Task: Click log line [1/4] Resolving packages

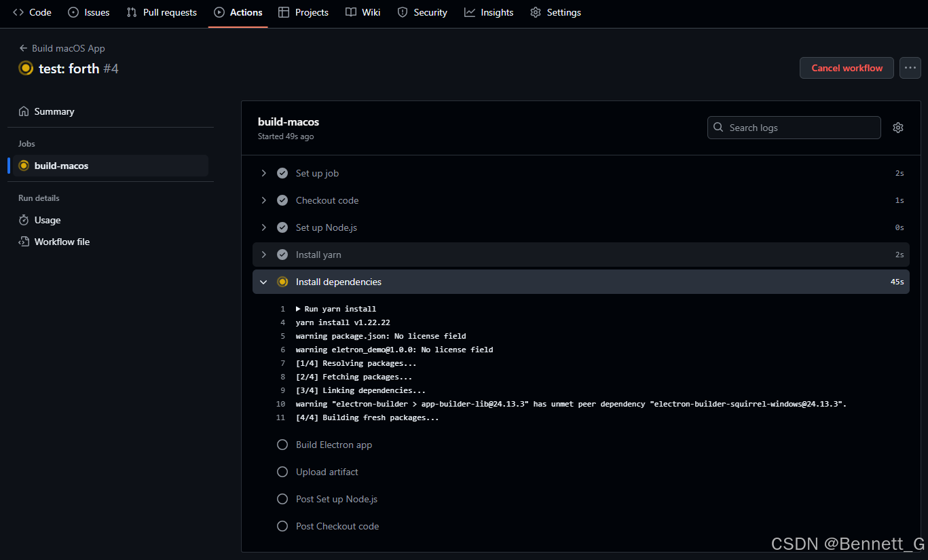Action: coord(356,363)
